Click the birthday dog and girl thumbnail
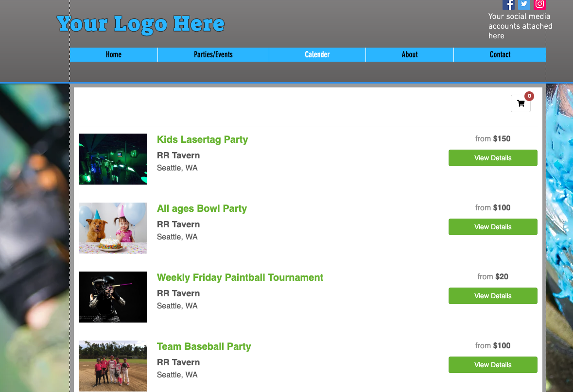 [x=113, y=228]
